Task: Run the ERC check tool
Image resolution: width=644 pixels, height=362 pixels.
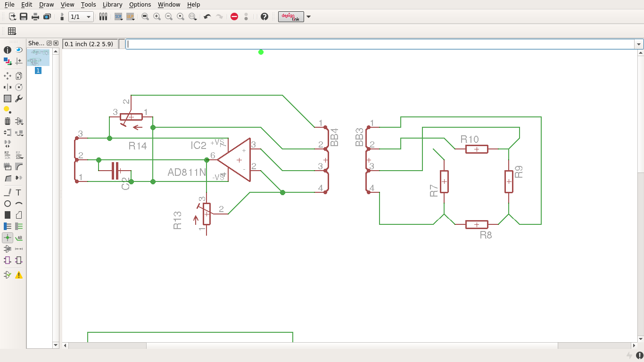Action: point(8,275)
